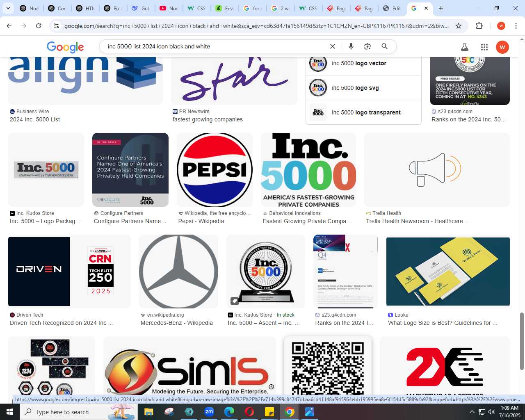Open Behavioral Innovations Inc. 5000 image

308,170
